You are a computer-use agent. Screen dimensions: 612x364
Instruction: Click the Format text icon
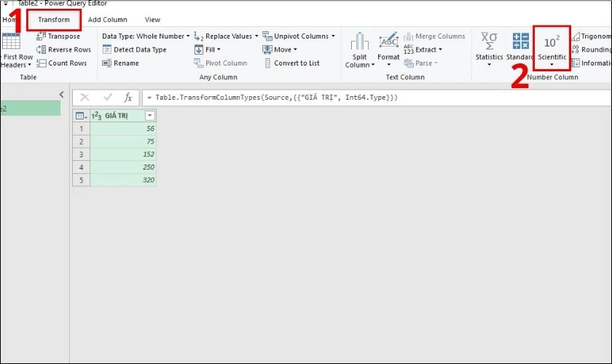point(389,41)
